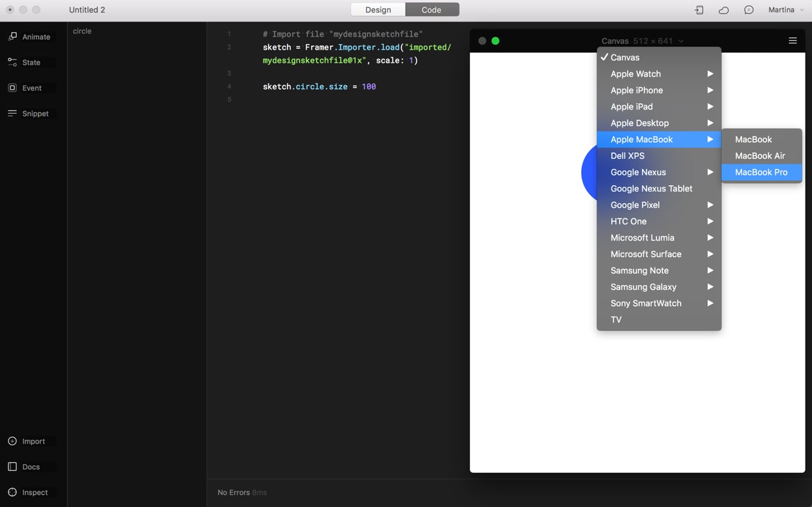The width and height of the screenshot is (812, 507).
Task: Select MacBook in the submenu
Action: [x=762, y=139]
